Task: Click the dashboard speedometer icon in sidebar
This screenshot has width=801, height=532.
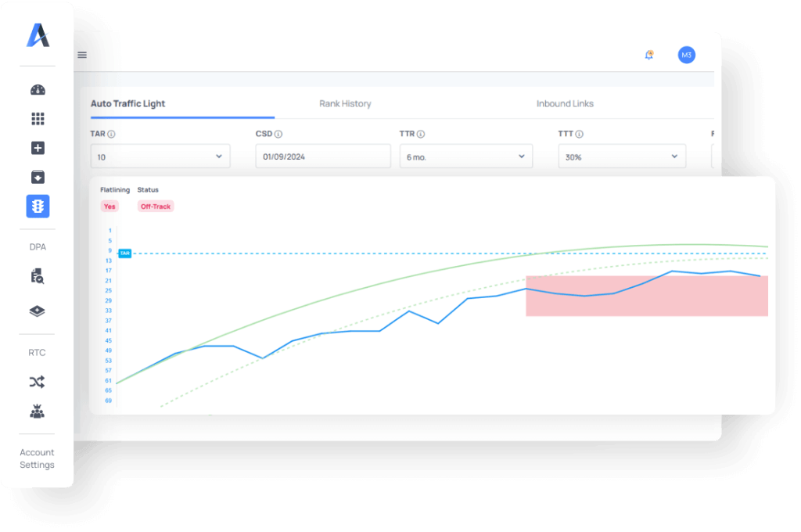Action: click(38, 90)
